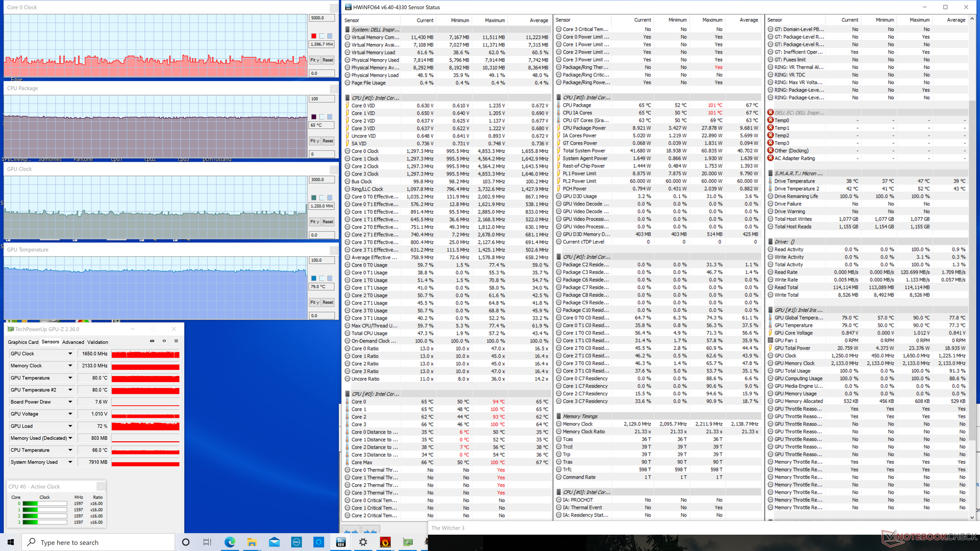
Task: Switch to the Graphics Card tab in GPU-Z
Action: [23, 342]
